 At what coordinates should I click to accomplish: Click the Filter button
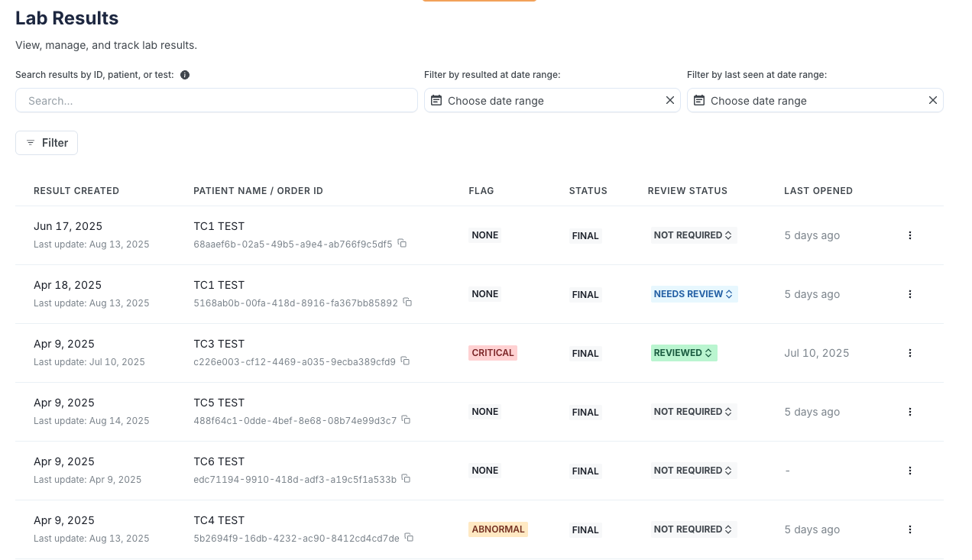coord(47,143)
